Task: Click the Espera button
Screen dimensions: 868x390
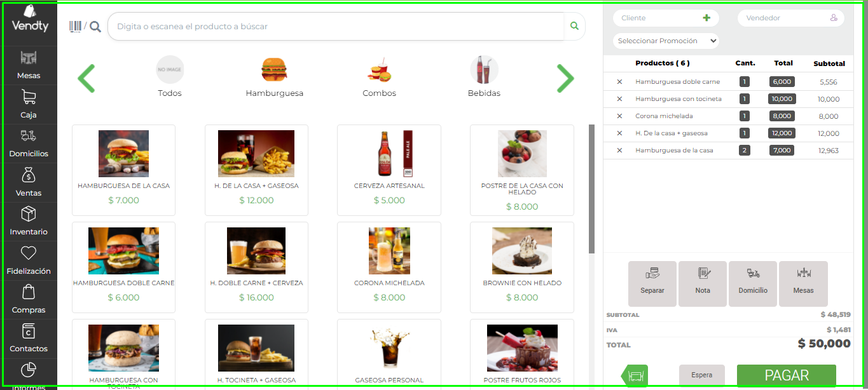Action: click(702, 375)
